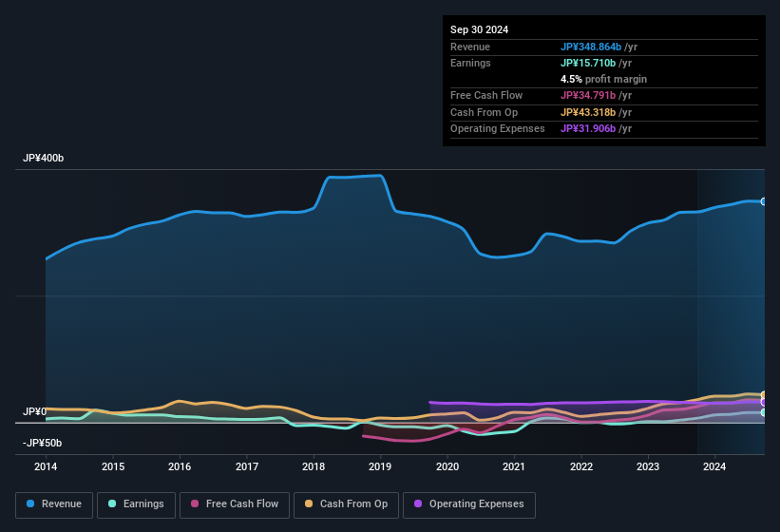Image resolution: width=780 pixels, height=532 pixels.
Task: Click the 2016 x-axis year label
Action: coord(180,466)
